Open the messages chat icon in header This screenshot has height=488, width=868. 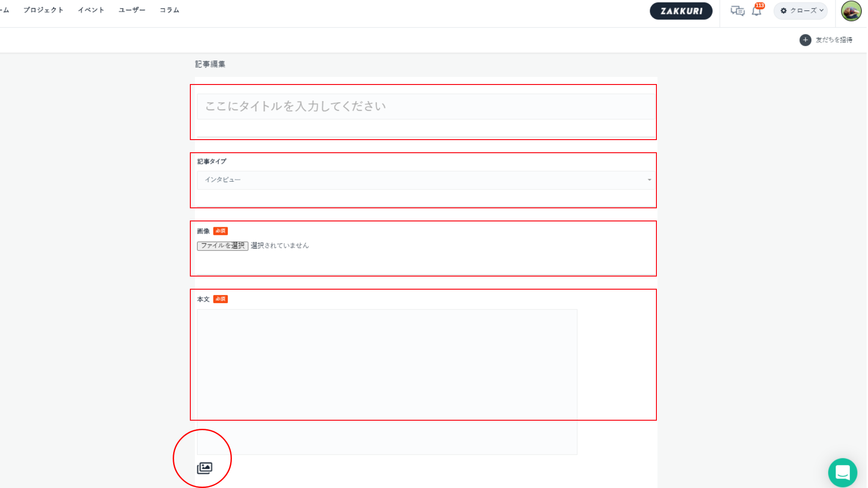coord(737,11)
